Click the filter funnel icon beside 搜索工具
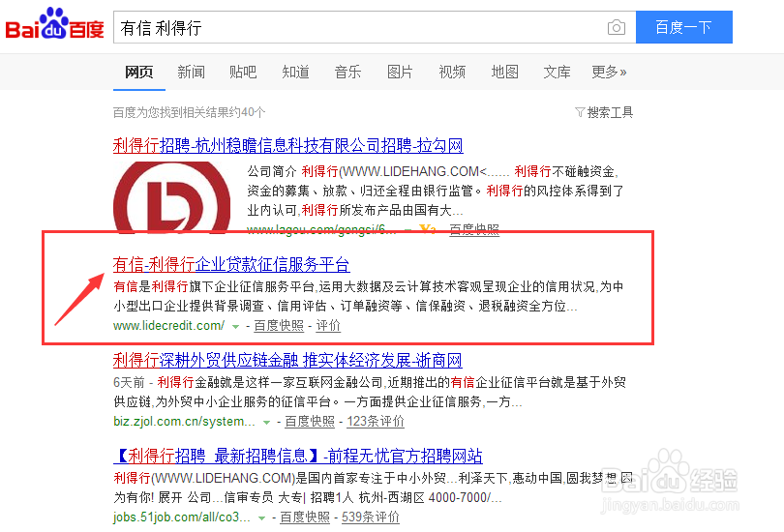This screenshot has height=532, width=784. pos(580,112)
